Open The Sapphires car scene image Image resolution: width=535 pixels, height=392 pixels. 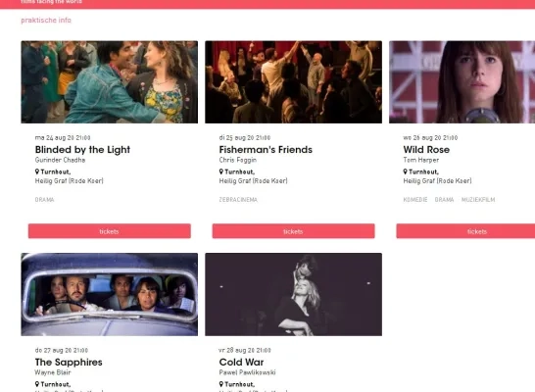pyautogui.click(x=110, y=294)
